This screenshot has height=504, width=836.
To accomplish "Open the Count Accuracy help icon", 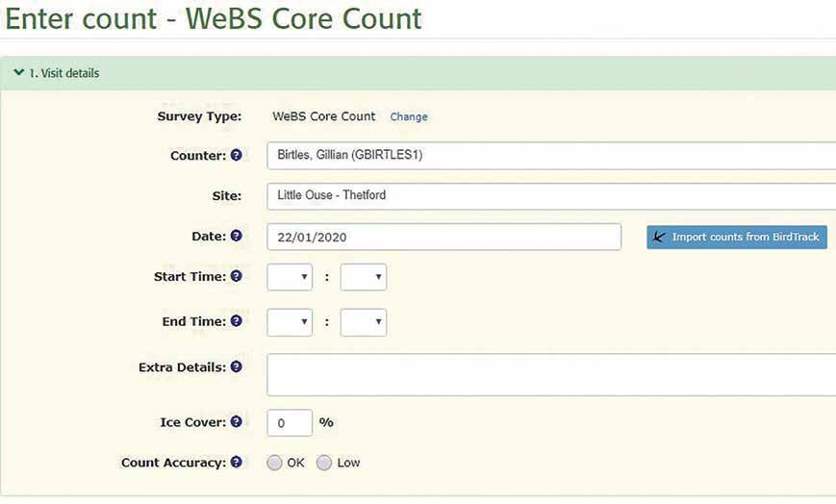I will tap(237, 462).
